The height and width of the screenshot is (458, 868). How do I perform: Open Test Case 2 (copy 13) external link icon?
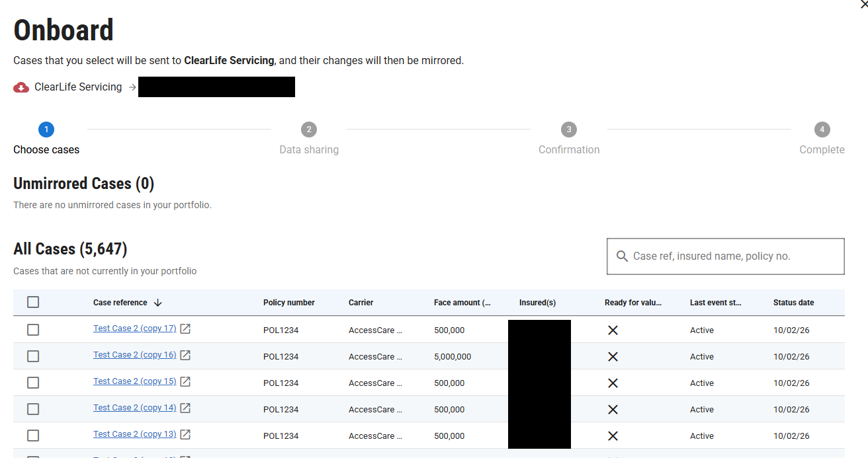(186, 435)
